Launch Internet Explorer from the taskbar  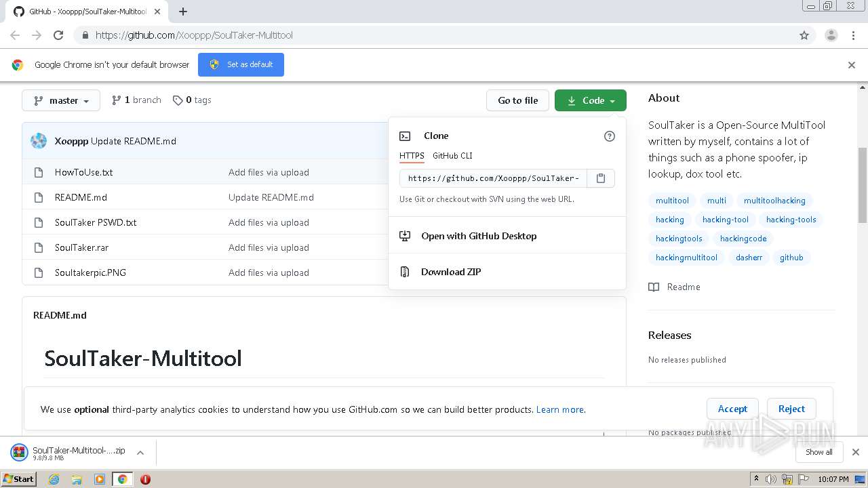tap(54, 479)
